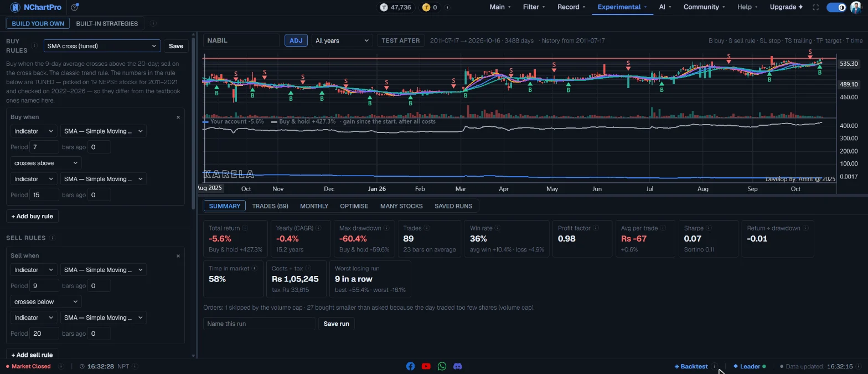Open WhatsApp icon in footer
Screen dimensions: 868x374
(442, 366)
